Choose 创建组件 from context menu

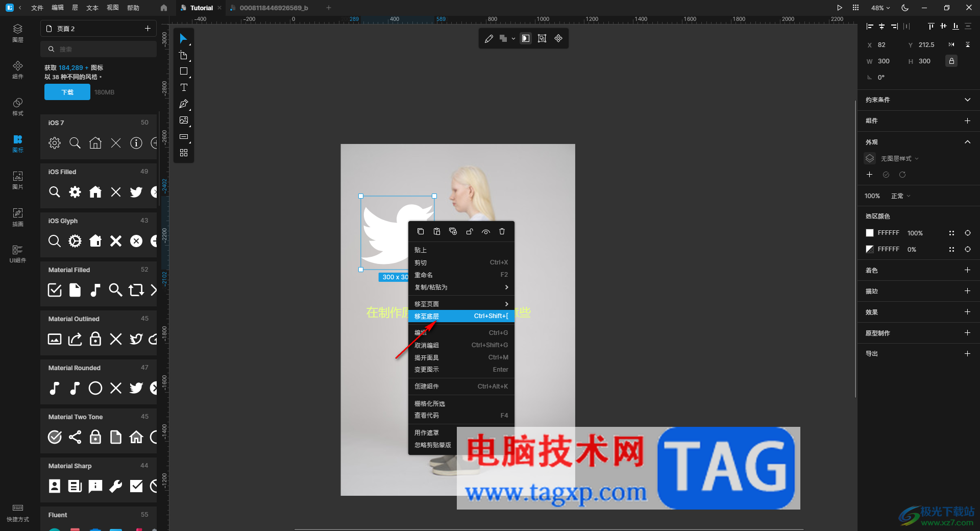click(x=461, y=387)
